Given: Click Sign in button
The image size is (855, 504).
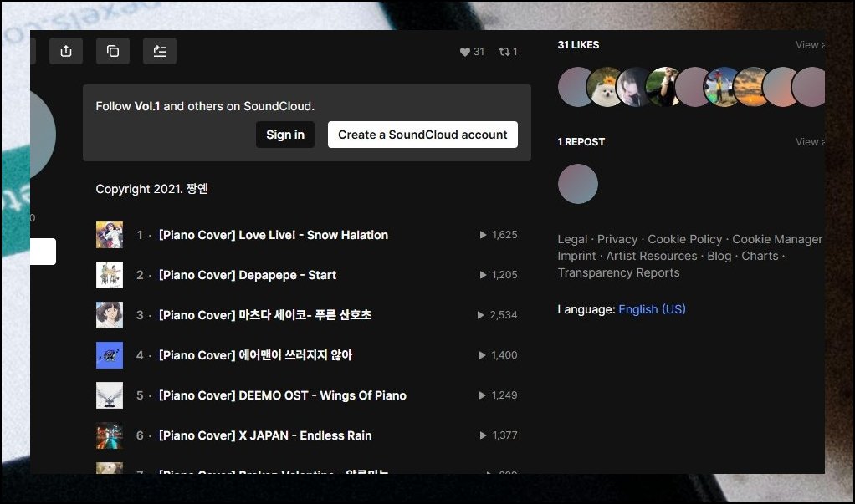Looking at the screenshot, I should pyautogui.click(x=285, y=135).
